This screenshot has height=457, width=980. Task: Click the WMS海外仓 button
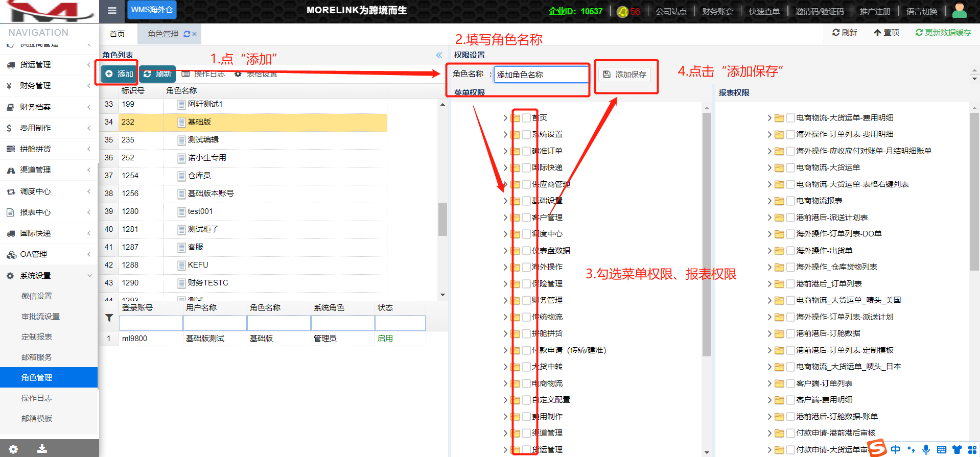click(x=152, y=10)
